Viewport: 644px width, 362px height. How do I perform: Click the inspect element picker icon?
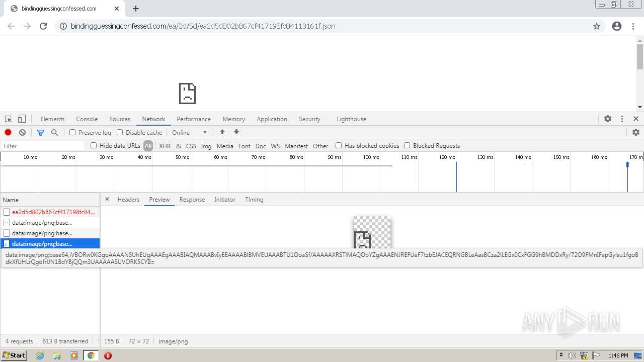pos(9,119)
